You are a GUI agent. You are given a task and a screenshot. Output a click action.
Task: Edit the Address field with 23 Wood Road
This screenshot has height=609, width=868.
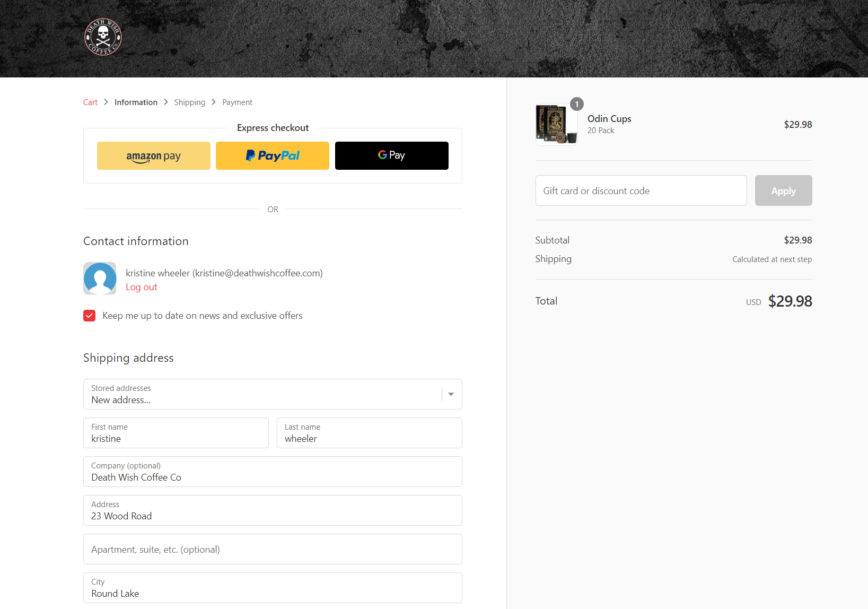273,510
